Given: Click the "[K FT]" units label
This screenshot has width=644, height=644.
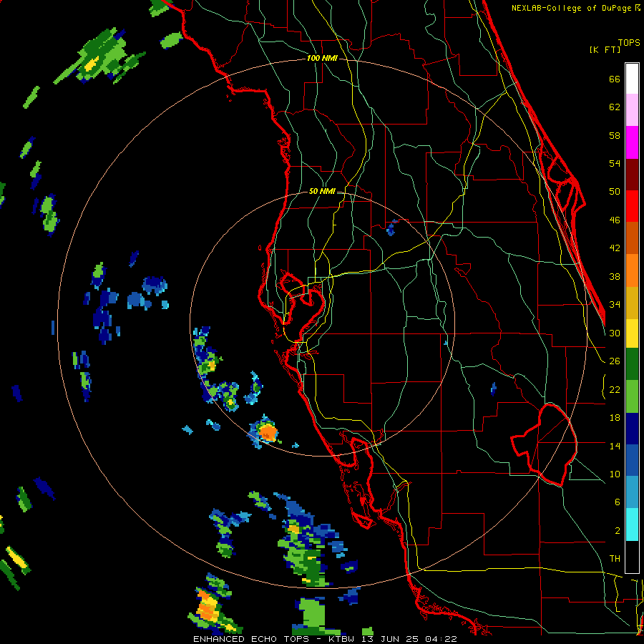Looking at the screenshot, I should 605,49.
